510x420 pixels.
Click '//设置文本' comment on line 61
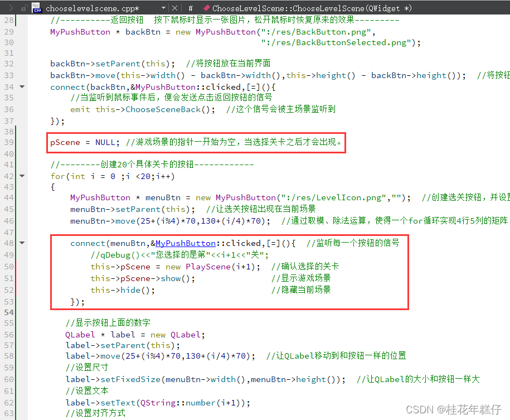[x=86, y=390]
